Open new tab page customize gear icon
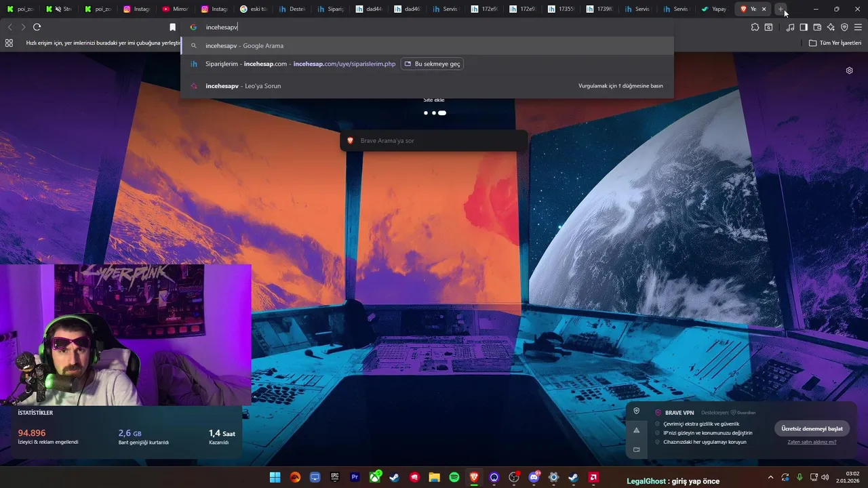 pos(849,70)
